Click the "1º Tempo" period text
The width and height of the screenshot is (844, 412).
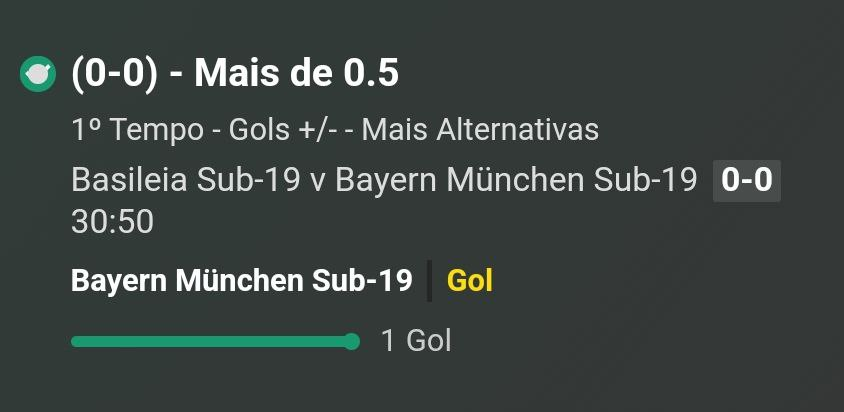point(137,130)
